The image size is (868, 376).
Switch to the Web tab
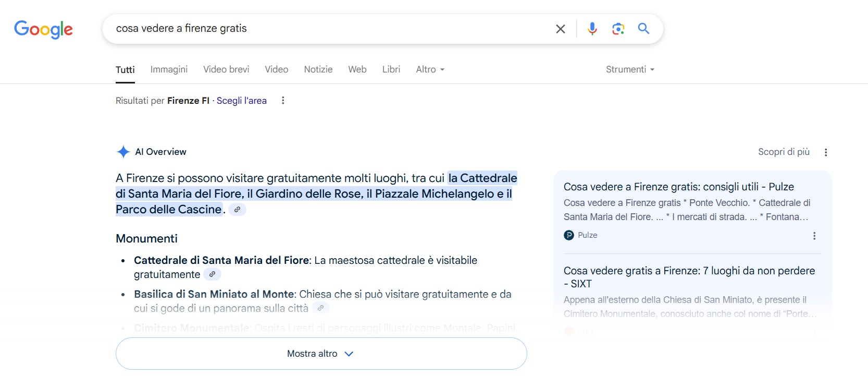[357, 69]
